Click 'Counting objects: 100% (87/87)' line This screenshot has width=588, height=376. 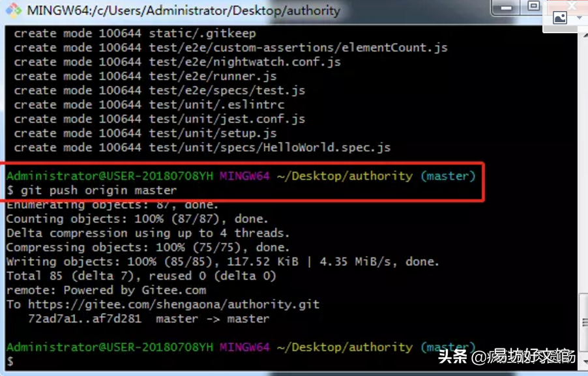[x=138, y=218]
